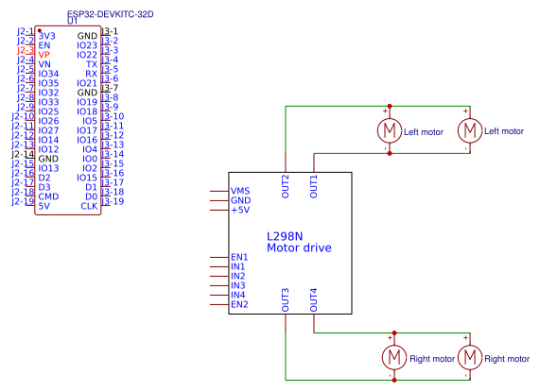This screenshot has width=540, height=392.
Task: Select the OUT2 pin label
Action: point(286,186)
